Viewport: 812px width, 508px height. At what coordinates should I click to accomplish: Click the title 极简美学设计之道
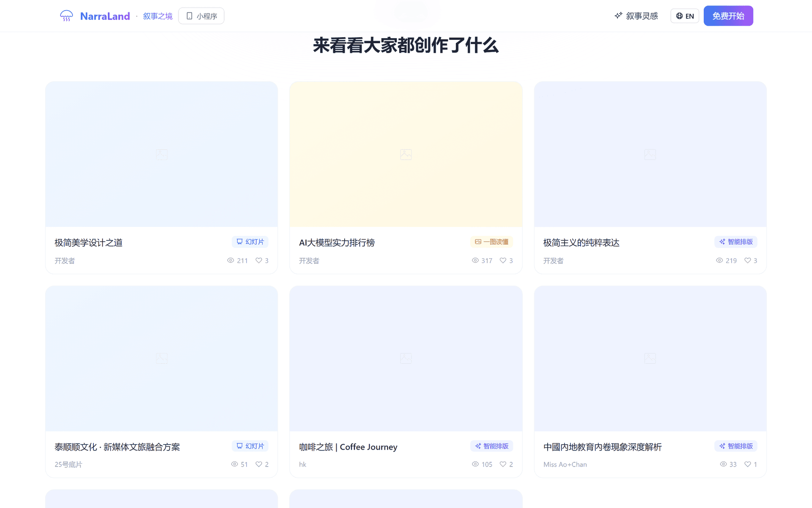88,243
